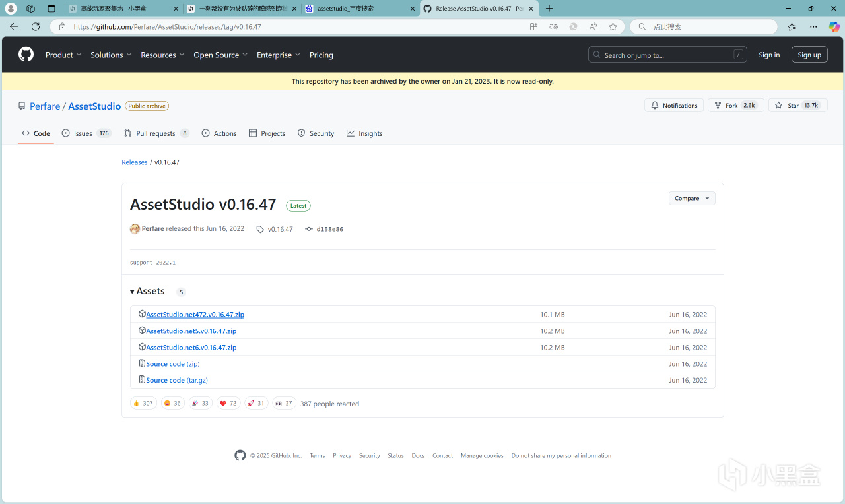Download AssetStudio.net6.v0.16.47.zip
845x504 pixels.
(x=191, y=348)
